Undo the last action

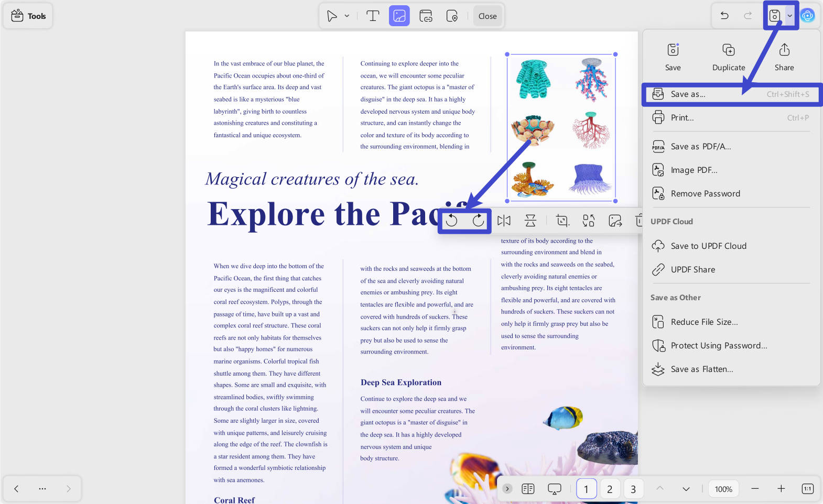[x=724, y=16]
